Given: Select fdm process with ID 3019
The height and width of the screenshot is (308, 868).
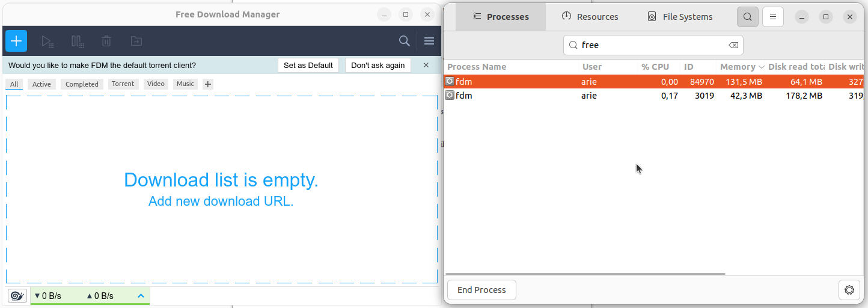Looking at the screenshot, I should pyautogui.click(x=654, y=96).
